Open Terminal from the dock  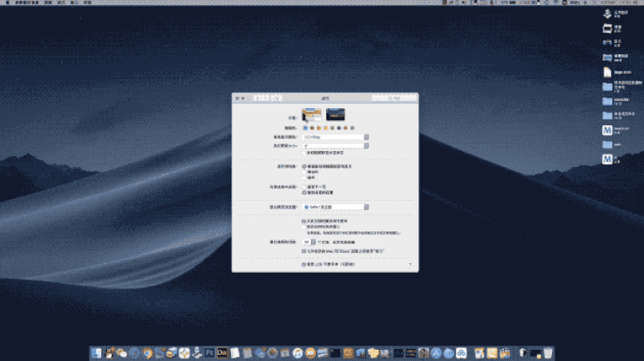point(336,352)
